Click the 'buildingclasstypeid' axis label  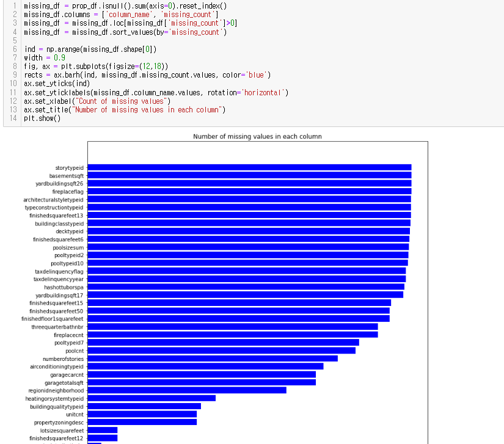59,224
